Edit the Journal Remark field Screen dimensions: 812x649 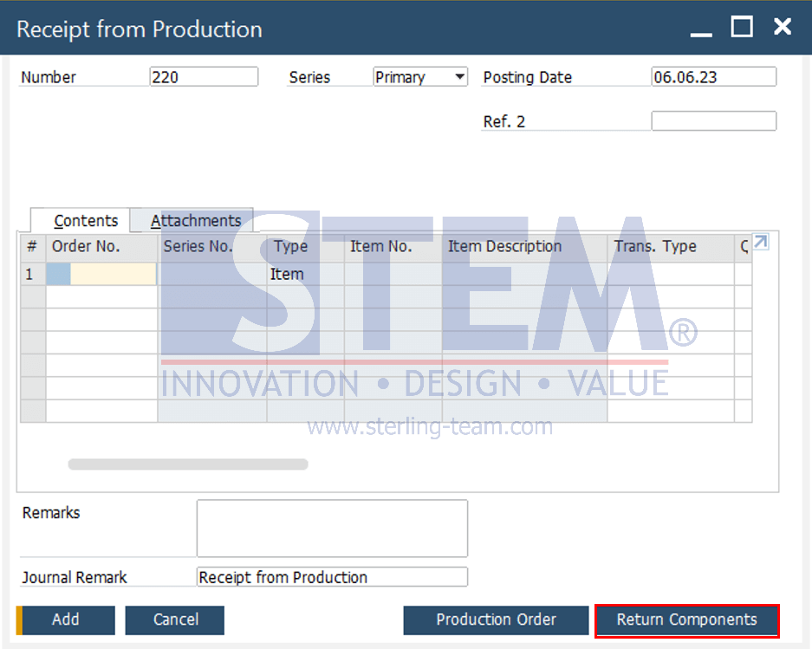[x=332, y=577]
